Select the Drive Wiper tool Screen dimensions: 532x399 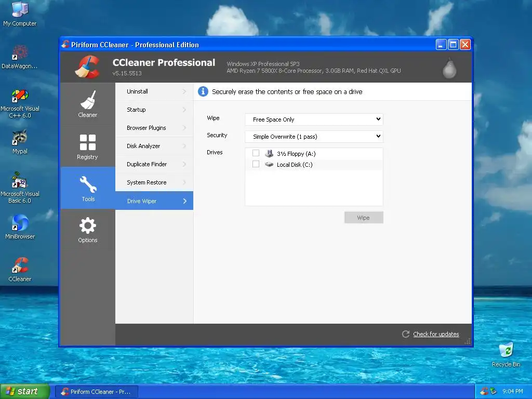coord(154,201)
